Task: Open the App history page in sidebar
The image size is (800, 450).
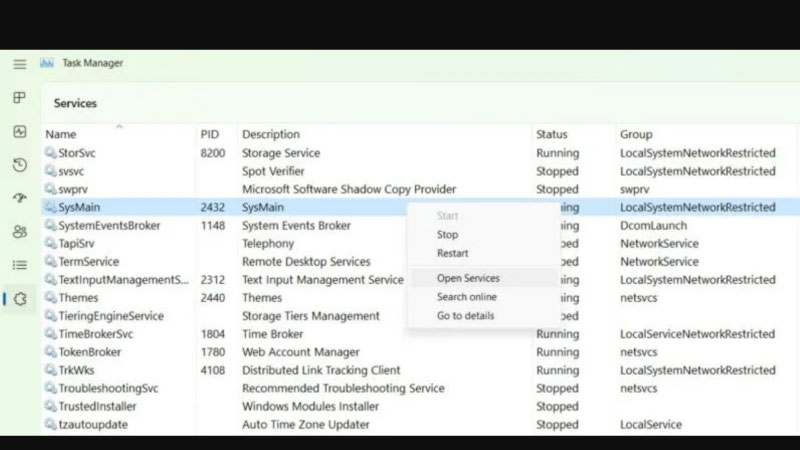Action: point(19,165)
